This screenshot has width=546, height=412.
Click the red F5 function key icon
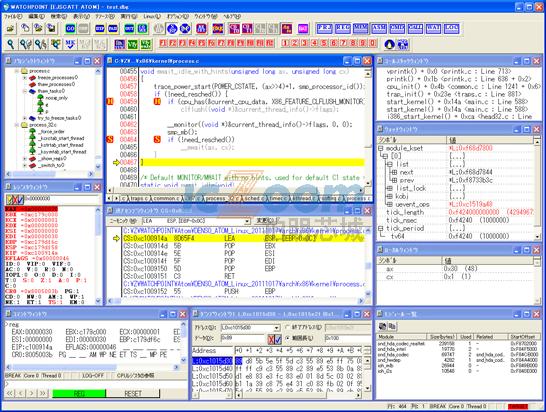[202, 43]
